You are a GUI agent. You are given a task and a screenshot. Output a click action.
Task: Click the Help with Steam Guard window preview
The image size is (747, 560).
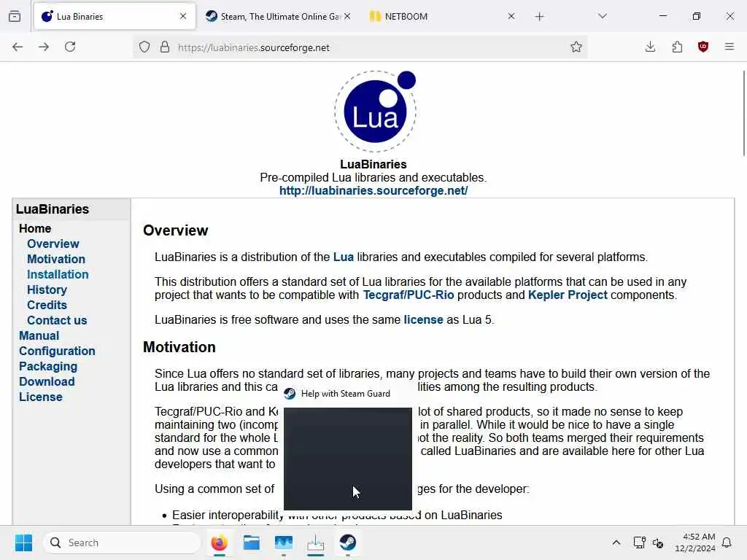pyautogui.click(x=347, y=458)
